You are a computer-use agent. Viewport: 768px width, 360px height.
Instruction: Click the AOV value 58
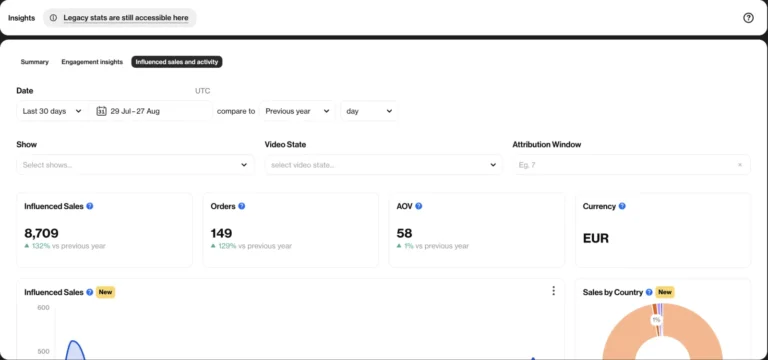pos(404,233)
